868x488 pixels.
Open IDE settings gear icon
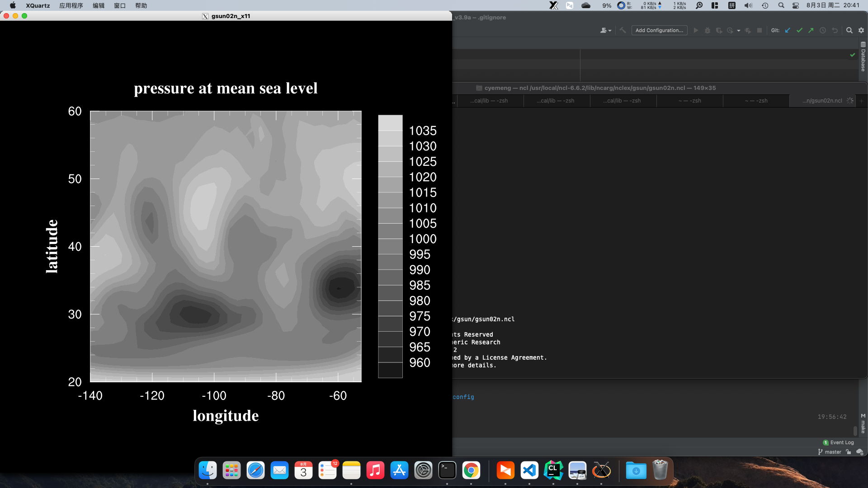point(861,30)
